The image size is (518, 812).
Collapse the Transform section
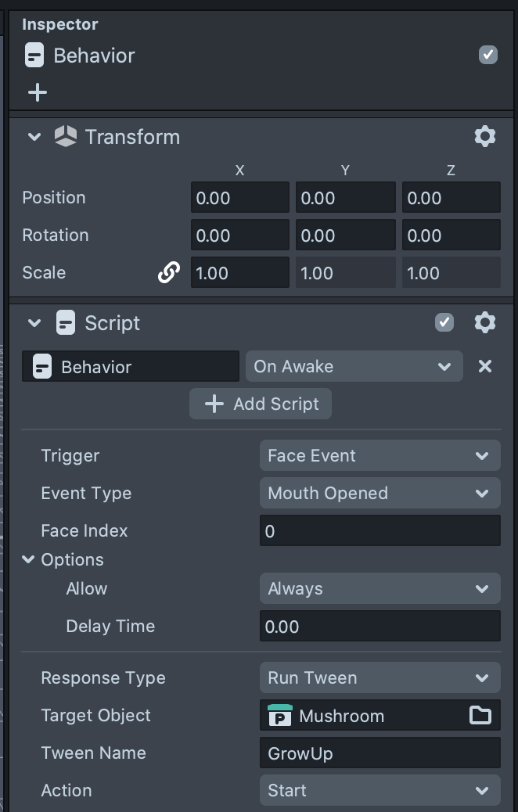pyautogui.click(x=34, y=137)
